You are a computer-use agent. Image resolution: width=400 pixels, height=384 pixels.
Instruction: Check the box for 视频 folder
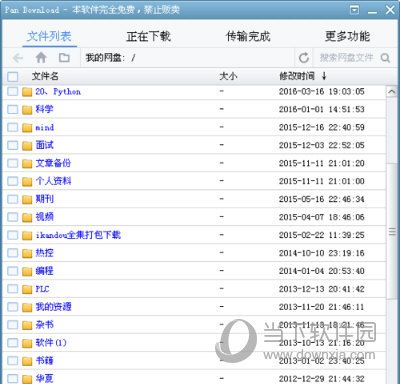pyautogui.click(x=13, y=217)
